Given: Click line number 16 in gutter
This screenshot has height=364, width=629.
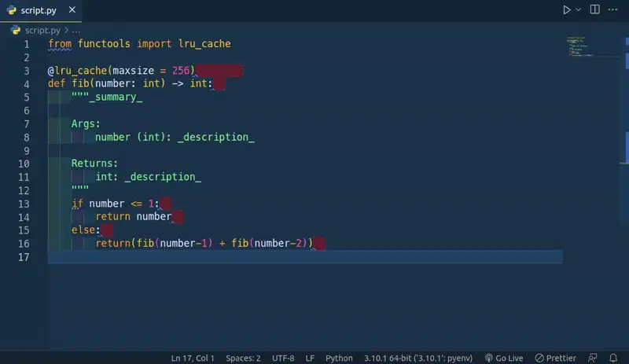Looking at the screenshot, I should point(24,244).
